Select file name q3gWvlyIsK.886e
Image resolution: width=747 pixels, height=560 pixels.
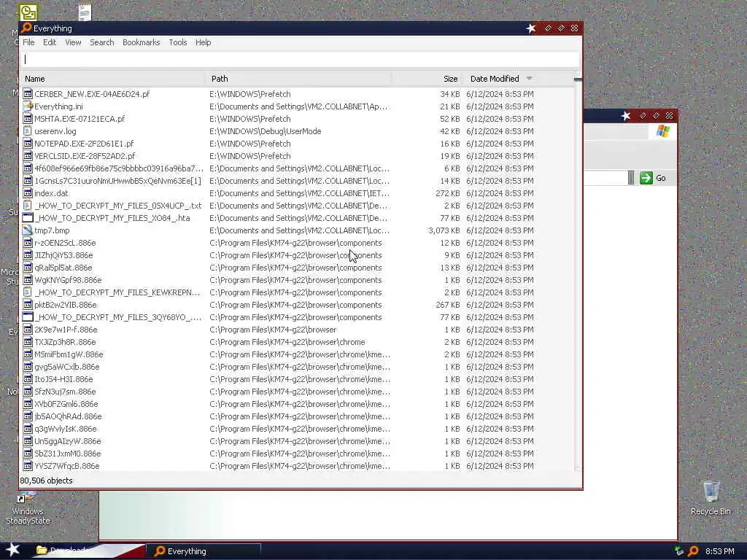66,429
